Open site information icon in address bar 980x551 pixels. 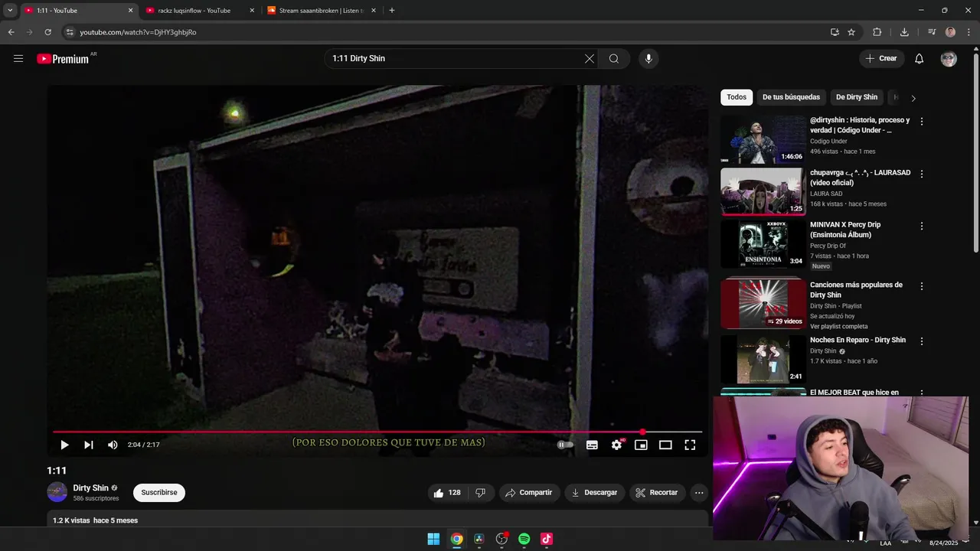click(x=70, y=32)
